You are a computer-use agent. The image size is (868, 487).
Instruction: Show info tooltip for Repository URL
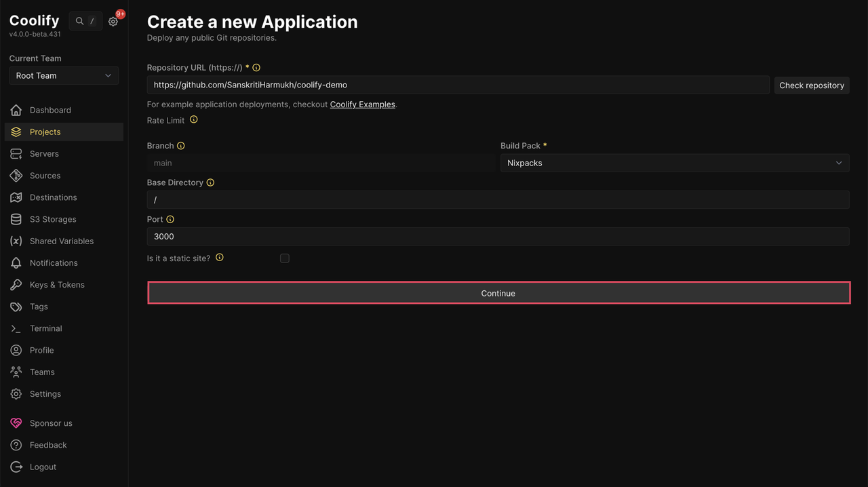pyautogui.click(x=256, y=68)
